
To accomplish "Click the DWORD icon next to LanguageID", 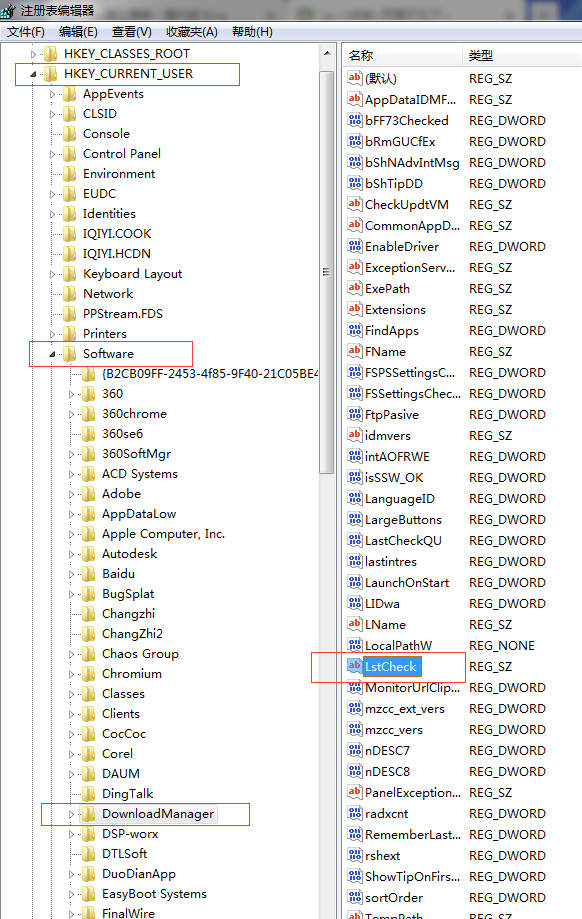I will point(354,498).
